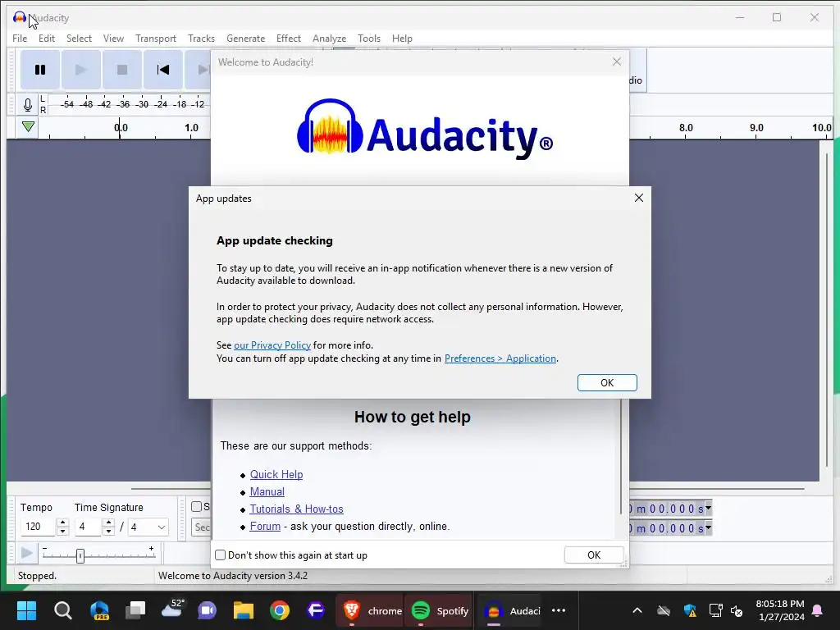Viewport: 840px width, 630px height.
Task: Click the notification bell in taskbar
Action: tap(818, 610)
